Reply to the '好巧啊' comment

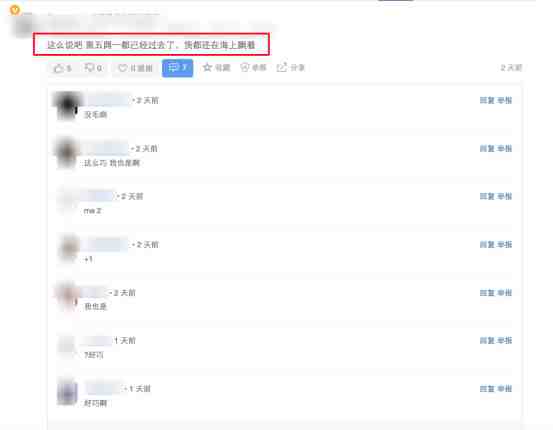click(487, 389)
